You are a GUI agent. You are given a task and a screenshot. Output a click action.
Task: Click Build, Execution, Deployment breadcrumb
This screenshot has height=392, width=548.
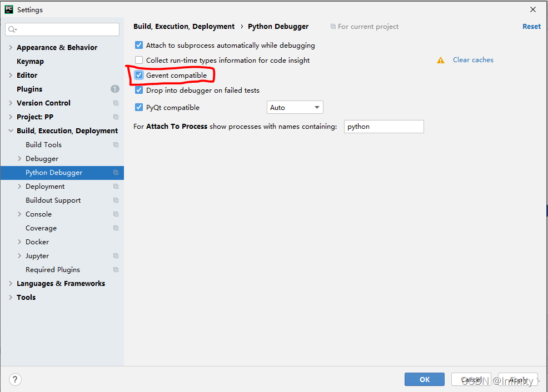[x=184, y=27]
